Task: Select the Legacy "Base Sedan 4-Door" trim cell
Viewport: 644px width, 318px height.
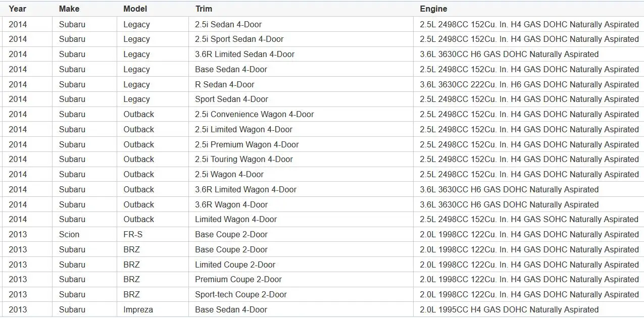Action: [301, 69]
